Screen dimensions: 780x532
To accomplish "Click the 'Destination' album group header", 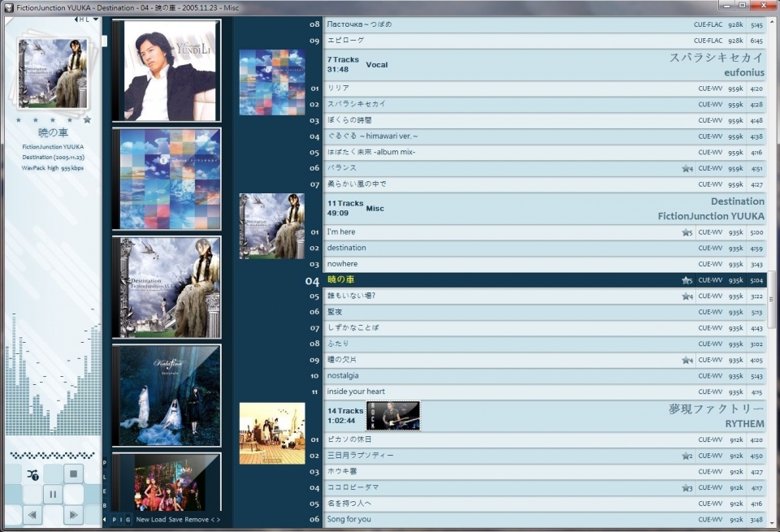I will (544, 208).
